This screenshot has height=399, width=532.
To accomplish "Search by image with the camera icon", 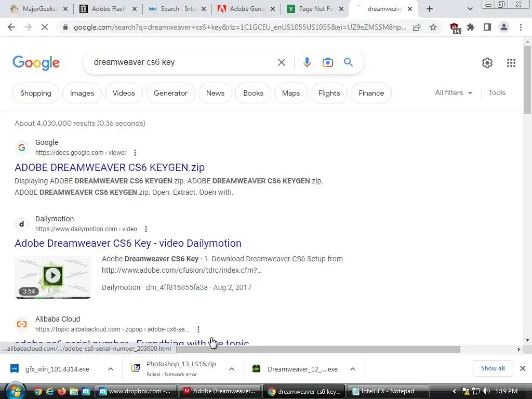I will 328,62.
